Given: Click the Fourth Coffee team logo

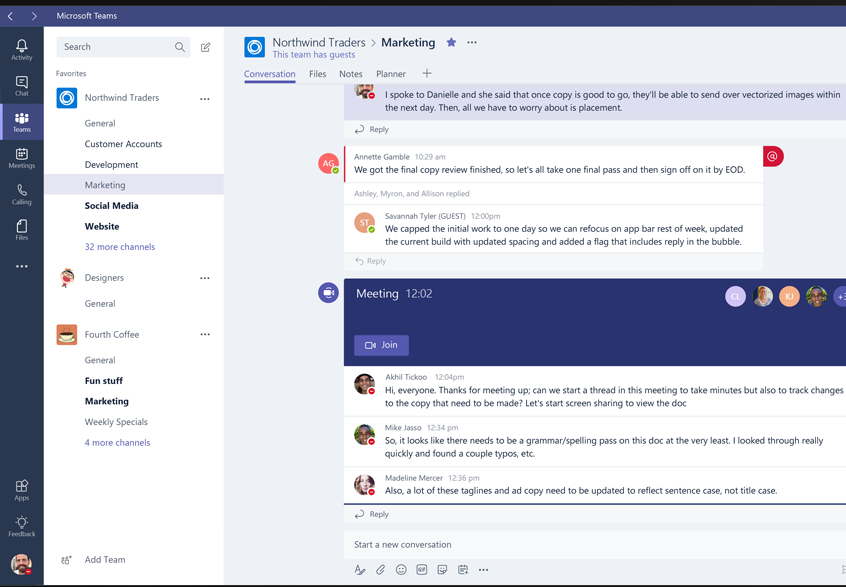Looking at the screenshot, I should tap(67, 335).
